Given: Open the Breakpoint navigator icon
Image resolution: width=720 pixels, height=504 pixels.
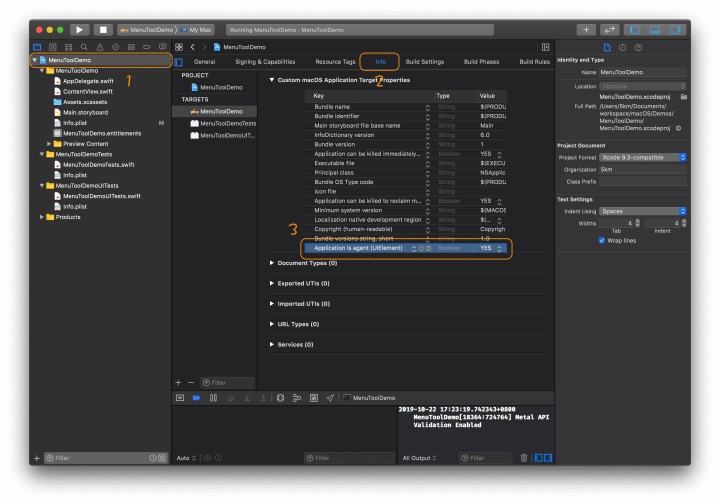Looking at the screenshot, I should 146,47.
